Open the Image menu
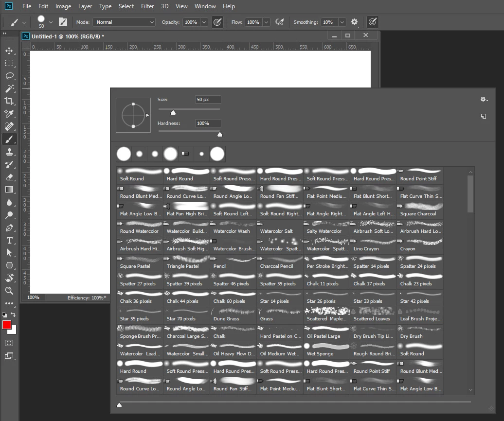The height and width of the screenshot is (421, 504). 63,6
